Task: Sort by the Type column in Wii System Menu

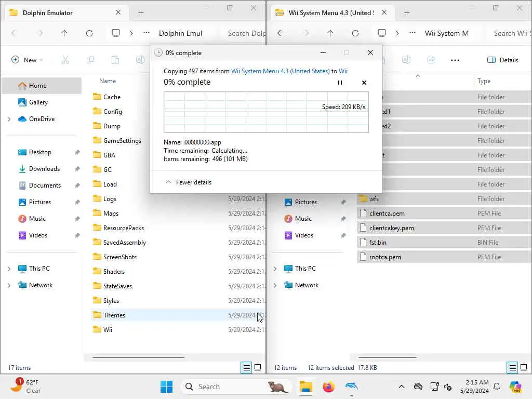Action: pos(484,81)
